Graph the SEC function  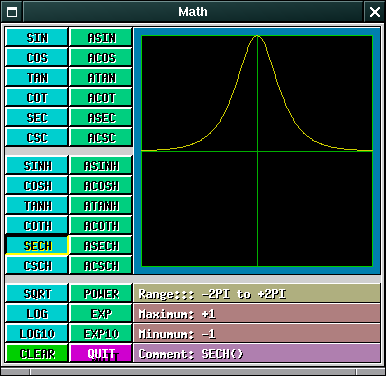pyautogui.click(x=37, y=117)
